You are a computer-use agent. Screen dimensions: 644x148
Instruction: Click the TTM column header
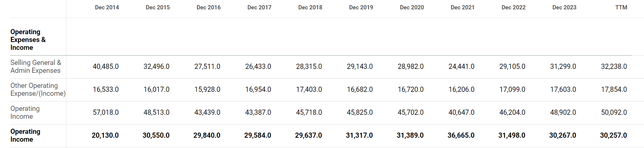[621, 8]
